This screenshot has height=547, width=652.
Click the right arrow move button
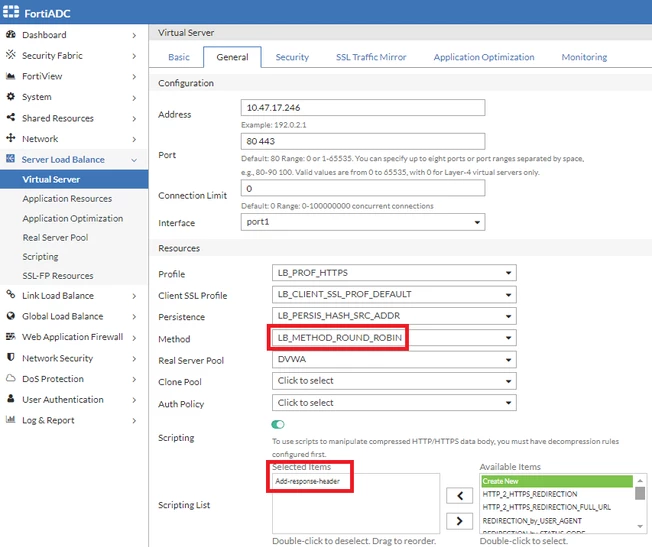[459, 521]
